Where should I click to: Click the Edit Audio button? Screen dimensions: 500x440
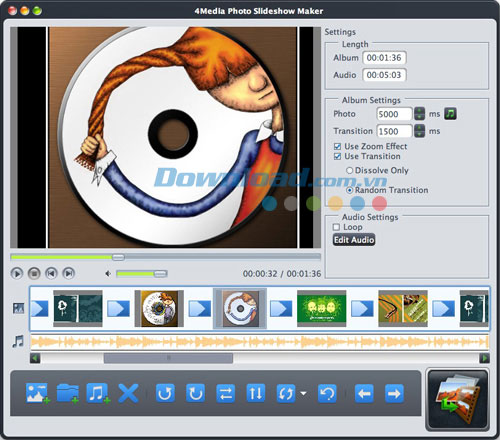coord(354,240)
